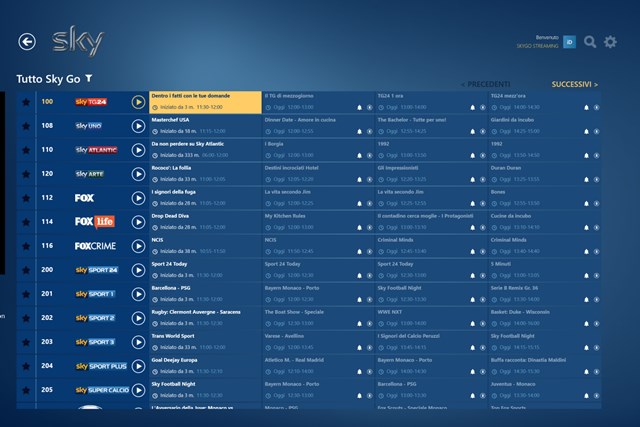Select highlighted program Dentro i fatti

click(x=205, y=102)
